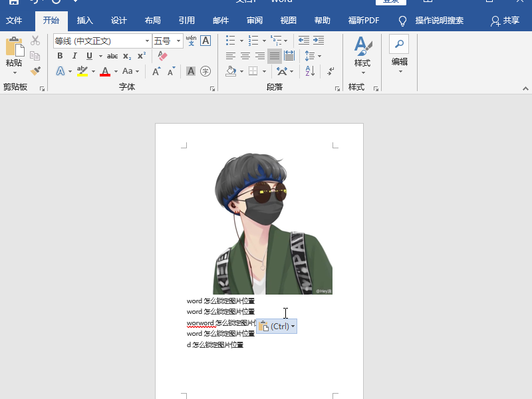
Task: Toggle justified paragraph alignment
Action: [274, 57]
